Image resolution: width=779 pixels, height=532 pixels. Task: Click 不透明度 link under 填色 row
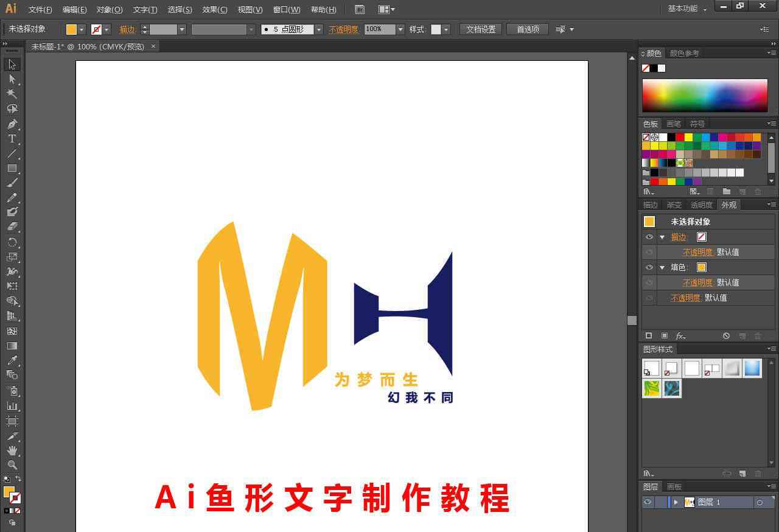pyautogui.click(x=697, y=282)
